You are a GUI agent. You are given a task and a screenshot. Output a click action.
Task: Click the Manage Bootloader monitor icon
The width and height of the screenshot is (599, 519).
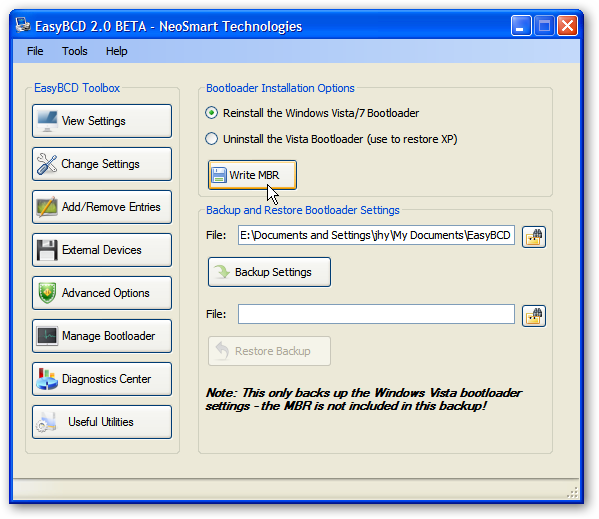47,336
